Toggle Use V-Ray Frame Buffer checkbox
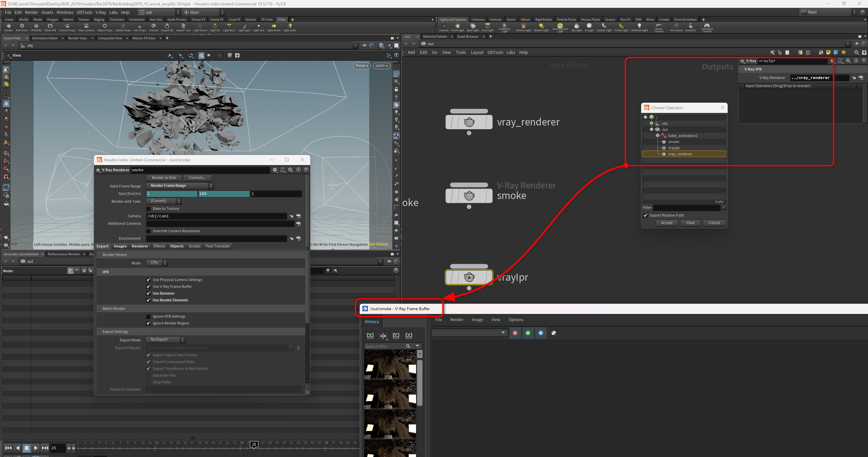The image size is (868, 457). 148,287
